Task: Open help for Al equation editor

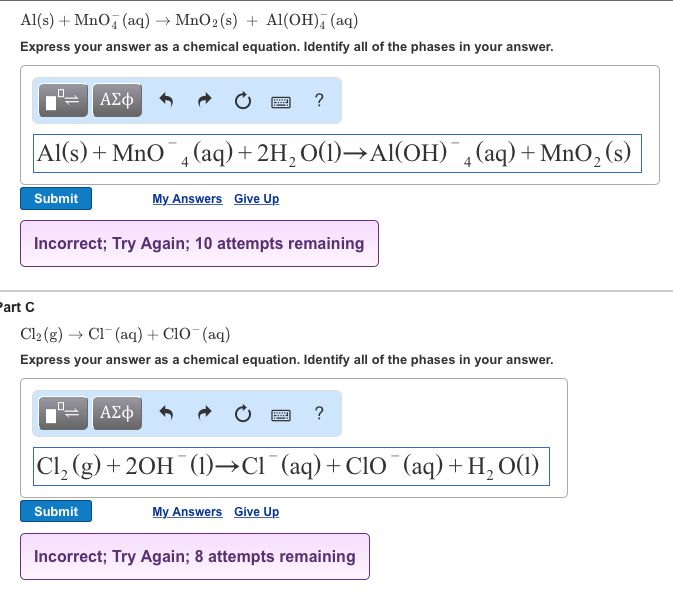Action: tap(319, 100)
